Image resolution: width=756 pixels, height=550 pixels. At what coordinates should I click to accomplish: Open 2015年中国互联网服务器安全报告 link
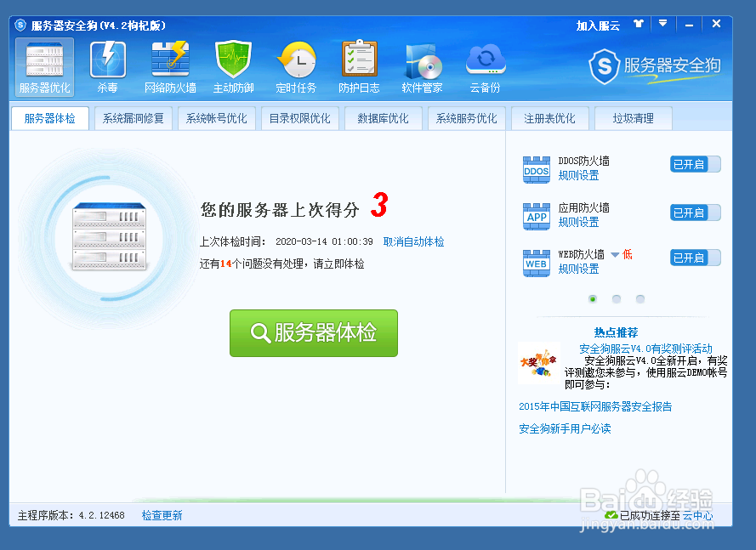[x=595, y=406]
